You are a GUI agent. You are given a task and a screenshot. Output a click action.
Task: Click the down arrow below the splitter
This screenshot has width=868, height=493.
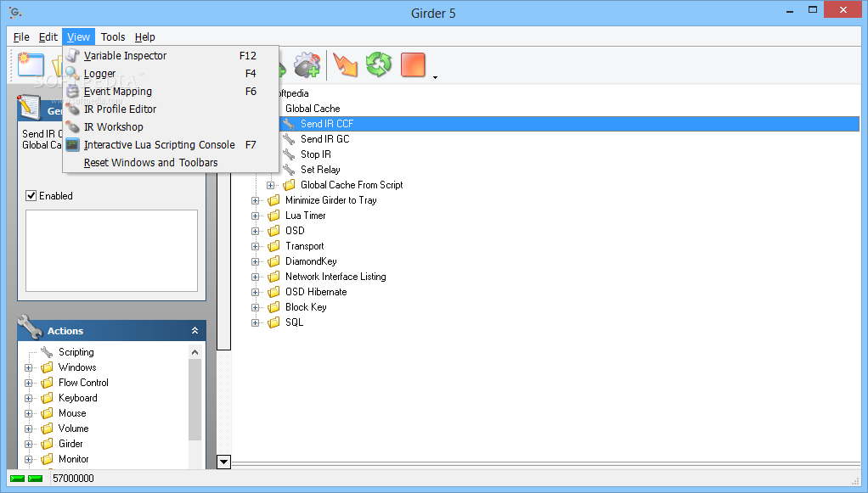coord(223,462)
